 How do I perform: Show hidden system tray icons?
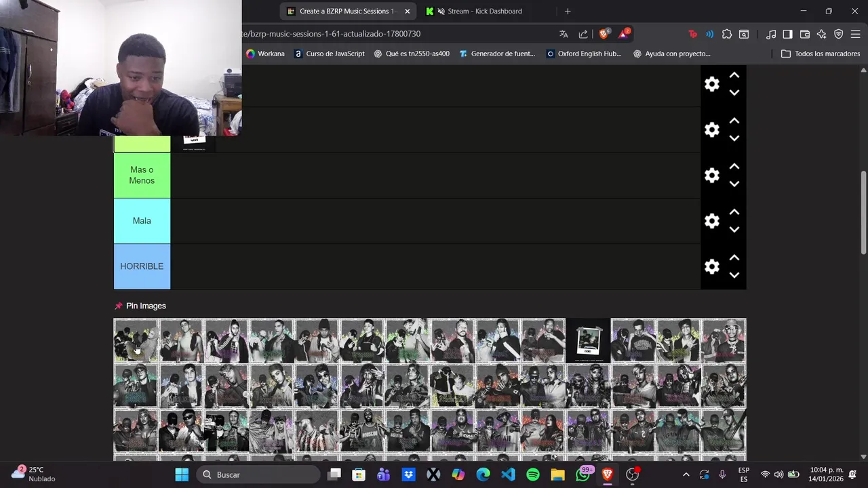tap(686, 474)
